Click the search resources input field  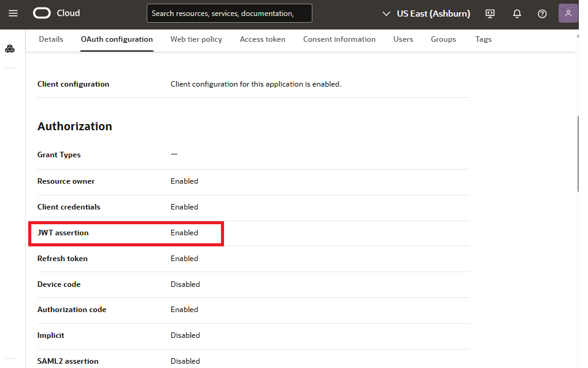point(229,13)
